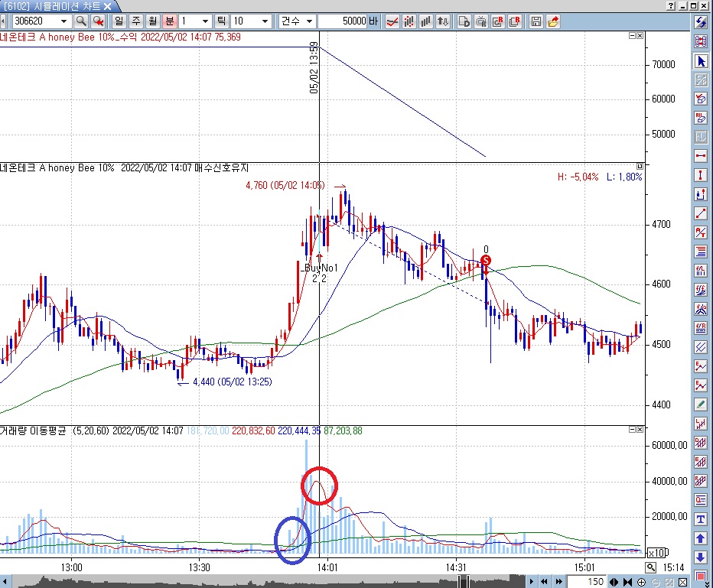Image resolution: width=713 pixels, height=588 pixels.
Task: Toggle the weekly (주) period button
Action: [135, 21]
